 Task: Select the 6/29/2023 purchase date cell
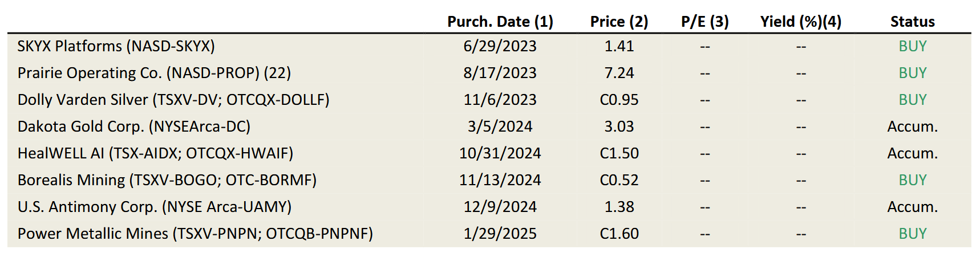[500, 46]
